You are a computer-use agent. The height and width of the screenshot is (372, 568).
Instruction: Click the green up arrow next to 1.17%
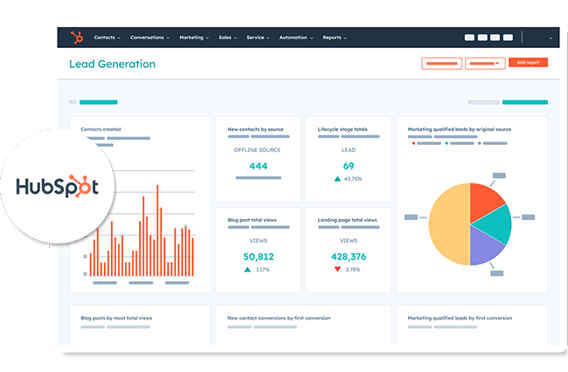tap(247, 269)
